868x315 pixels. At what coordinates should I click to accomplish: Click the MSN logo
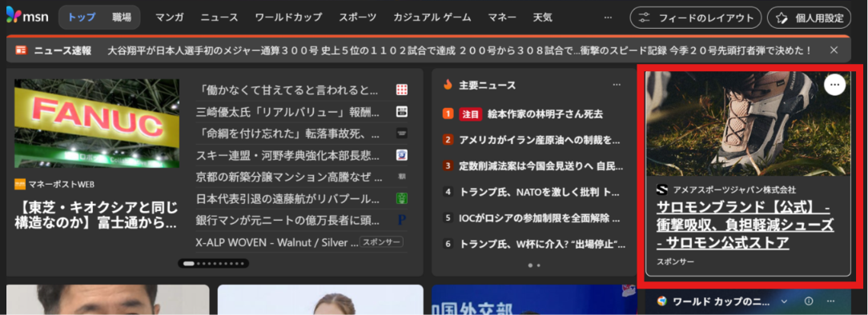[x=26, y=17]
